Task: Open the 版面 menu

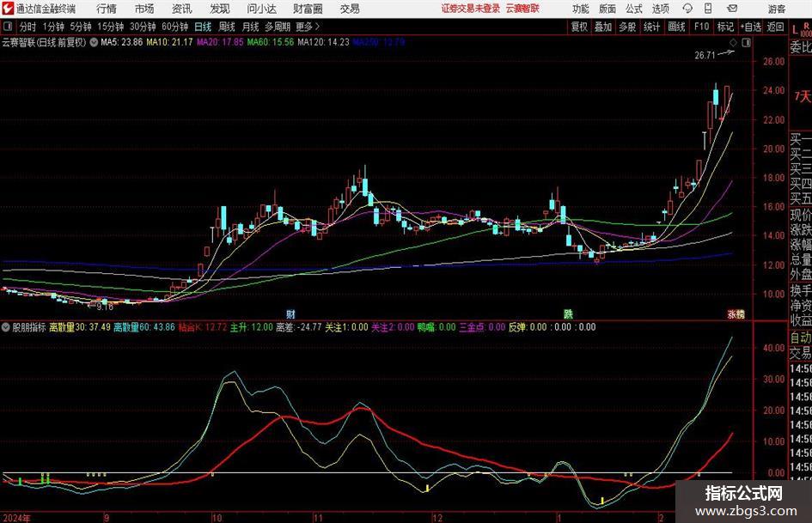Action: pos(607,9)
